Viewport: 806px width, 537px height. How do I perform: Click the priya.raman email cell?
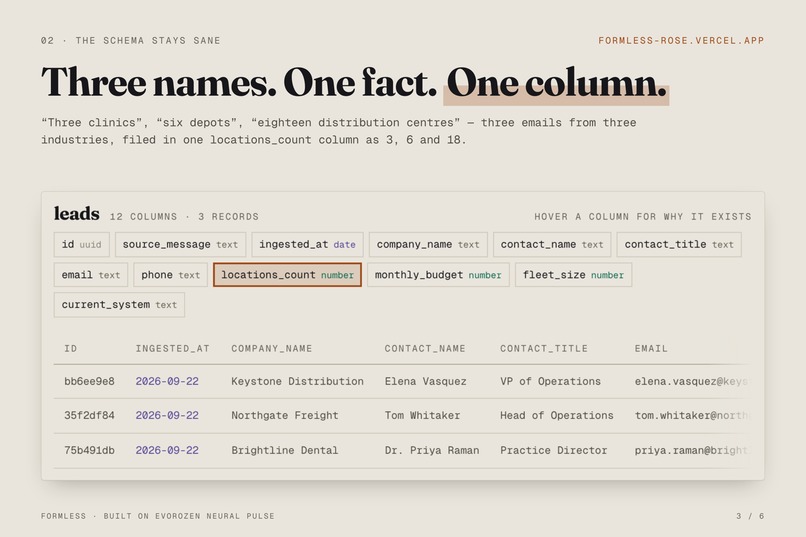(691, 451)
